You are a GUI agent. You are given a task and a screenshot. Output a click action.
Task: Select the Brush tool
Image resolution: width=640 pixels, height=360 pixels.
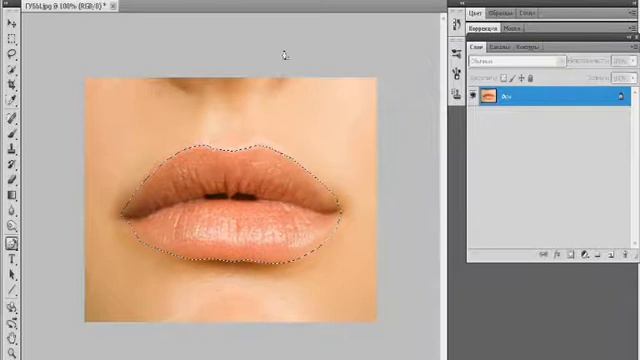(x=11, y=134)
